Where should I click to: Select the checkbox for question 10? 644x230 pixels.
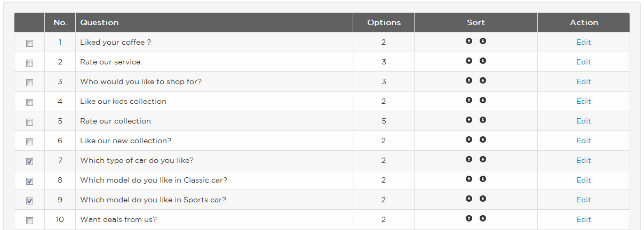(29, 221)
